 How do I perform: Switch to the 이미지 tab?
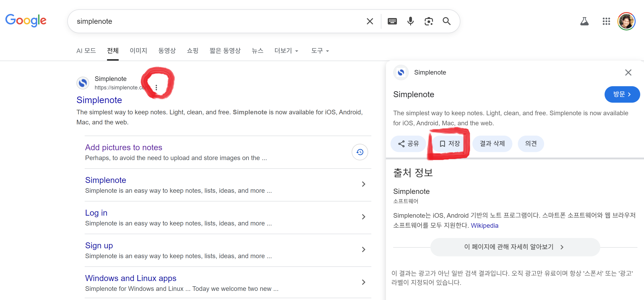tap(138, 51)
